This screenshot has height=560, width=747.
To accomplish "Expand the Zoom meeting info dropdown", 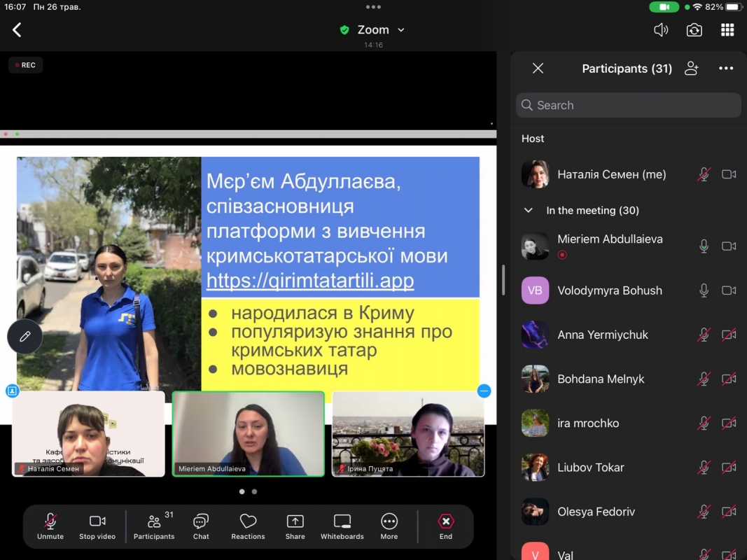I will (x=401, y=30).
